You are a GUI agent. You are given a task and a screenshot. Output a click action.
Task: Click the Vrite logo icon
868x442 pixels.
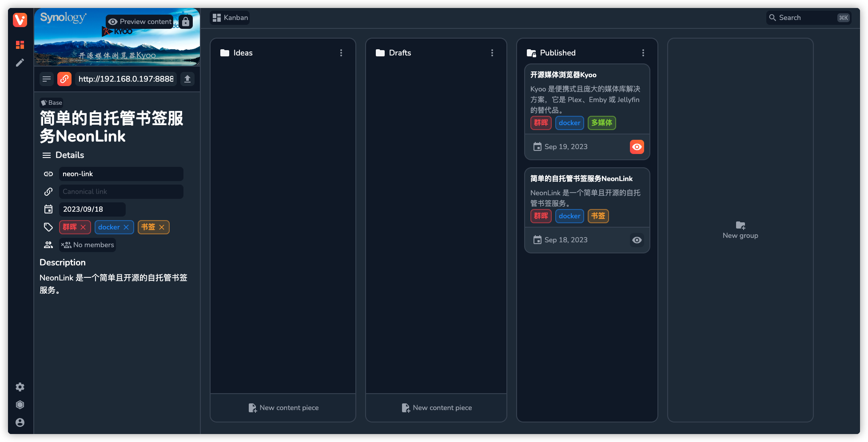[20, 20]
